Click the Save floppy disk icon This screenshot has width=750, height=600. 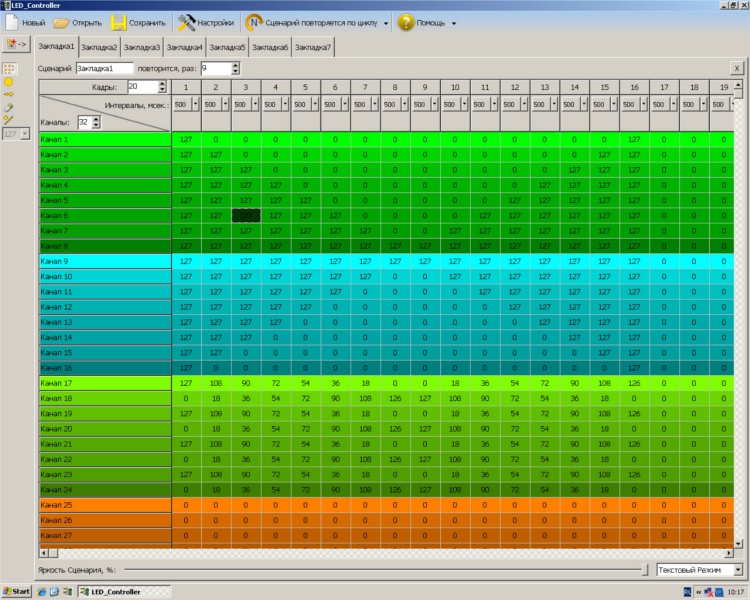[x=118, y=23]
